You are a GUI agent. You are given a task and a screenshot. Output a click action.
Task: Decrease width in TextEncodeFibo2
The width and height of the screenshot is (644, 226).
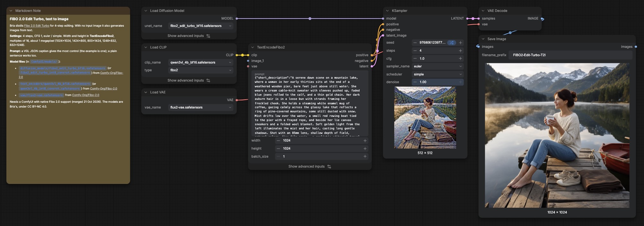[278, 140]
